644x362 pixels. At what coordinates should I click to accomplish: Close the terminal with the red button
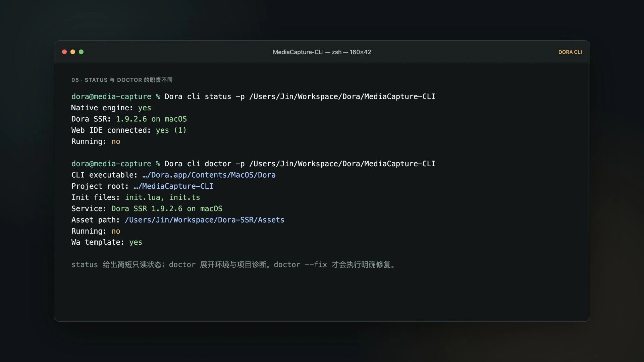point(64,52)
